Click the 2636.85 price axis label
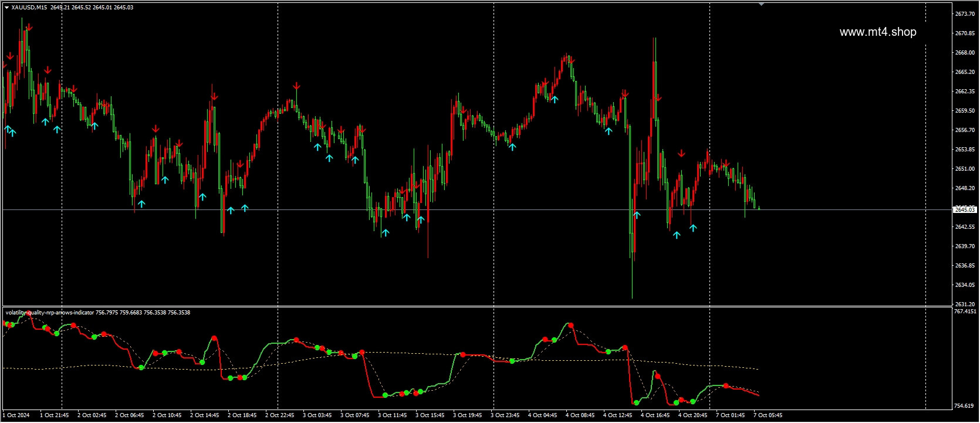The width and height of the screenshot is (980, 423). tap(965, 266)
